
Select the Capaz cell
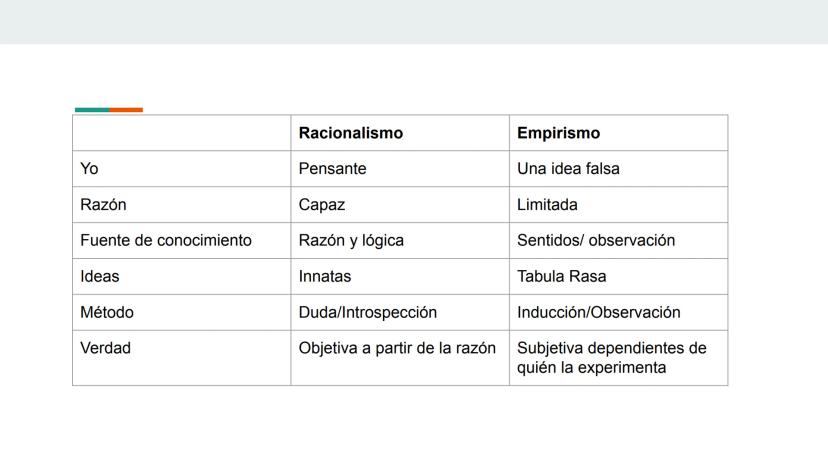[x=322, y=205]
